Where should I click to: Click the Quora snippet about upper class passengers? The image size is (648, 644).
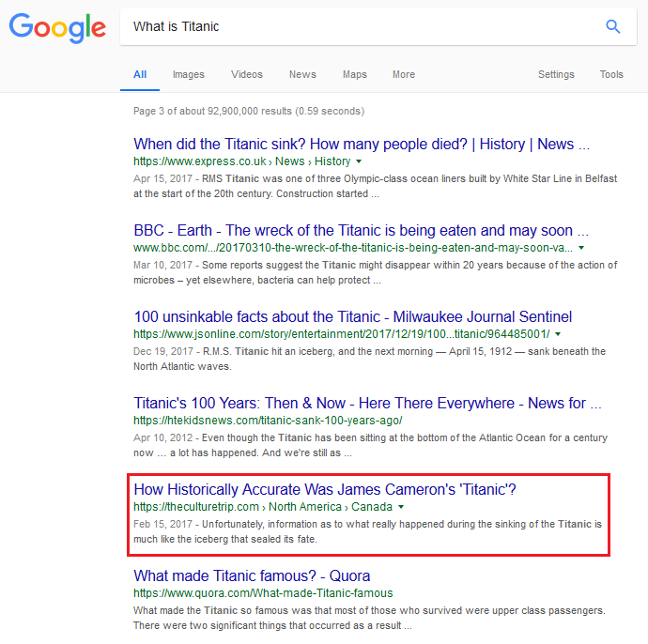point(369,618)
